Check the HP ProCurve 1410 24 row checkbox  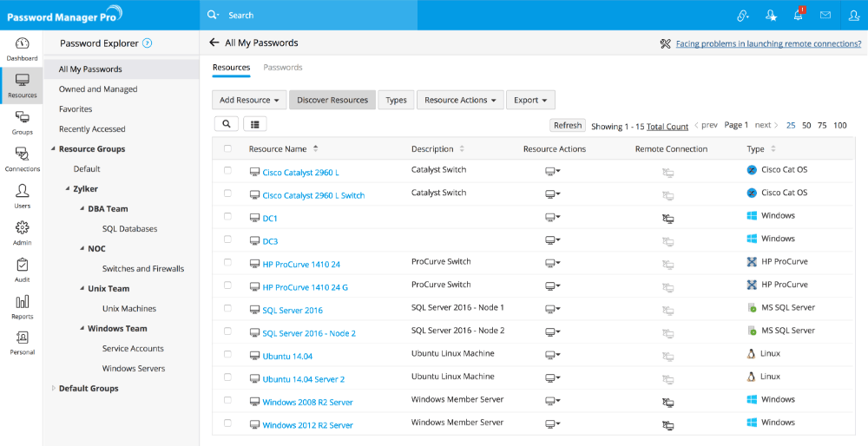pos(227,262)
